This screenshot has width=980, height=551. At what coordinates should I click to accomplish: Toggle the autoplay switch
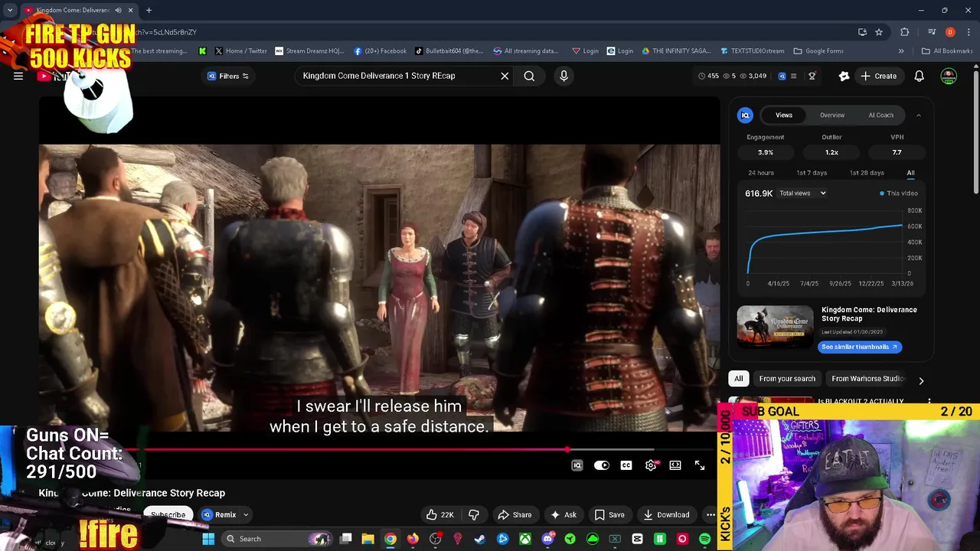point(602,465)
